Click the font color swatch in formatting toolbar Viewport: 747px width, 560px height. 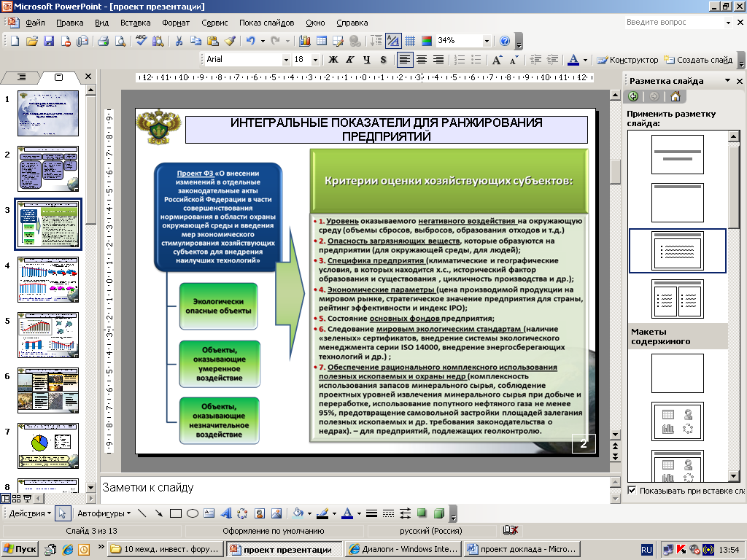click(x=573, y=60)
